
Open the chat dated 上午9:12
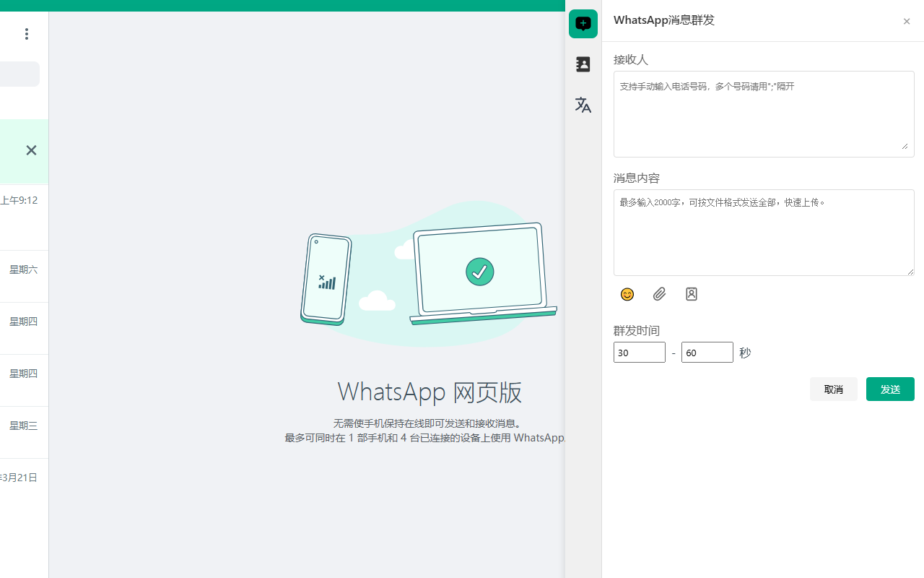click(25, 217)
